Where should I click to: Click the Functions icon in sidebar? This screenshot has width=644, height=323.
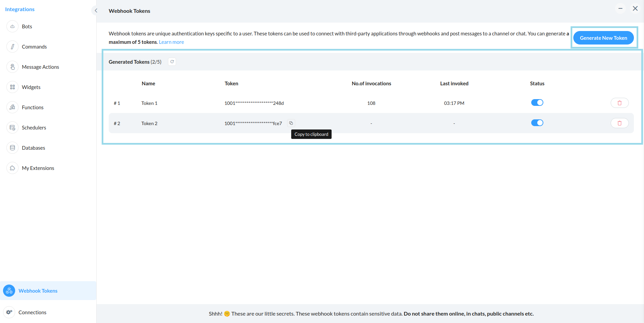pos(12,107)
